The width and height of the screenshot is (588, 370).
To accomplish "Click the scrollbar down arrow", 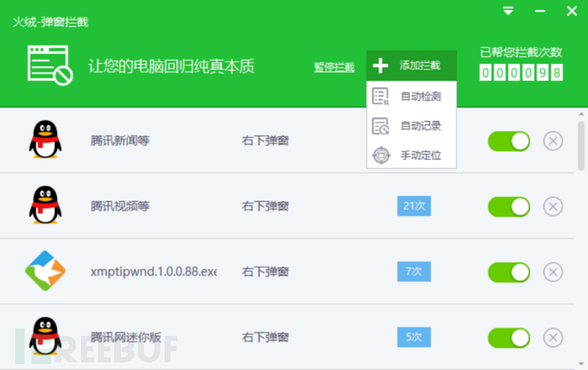I will point(581,364).
